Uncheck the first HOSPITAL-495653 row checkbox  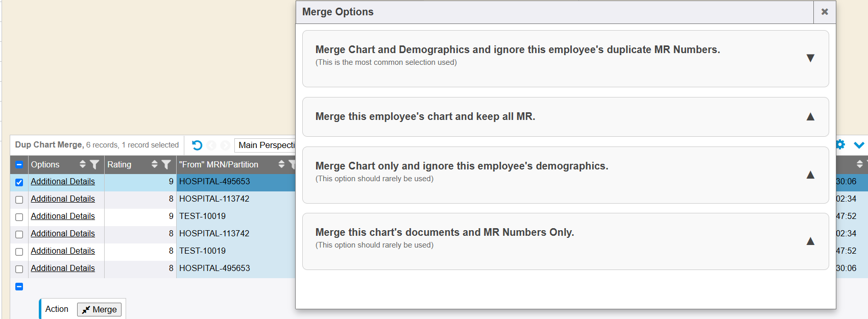pyautogui.click(x=19, y=182)
